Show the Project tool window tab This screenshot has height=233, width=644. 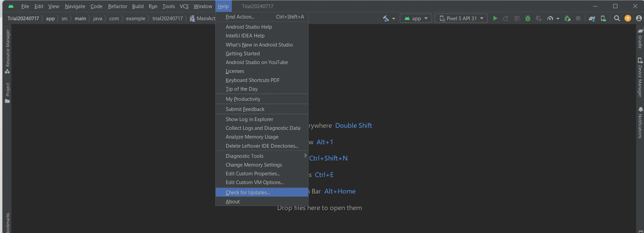pyautogui.click(x=8, y=93)
